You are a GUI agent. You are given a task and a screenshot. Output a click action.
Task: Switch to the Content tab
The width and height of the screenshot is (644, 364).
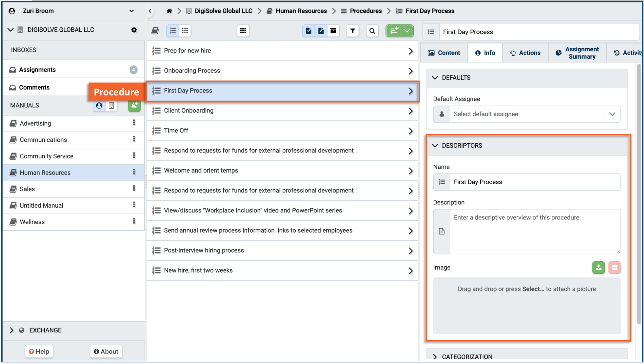[444, 53]
